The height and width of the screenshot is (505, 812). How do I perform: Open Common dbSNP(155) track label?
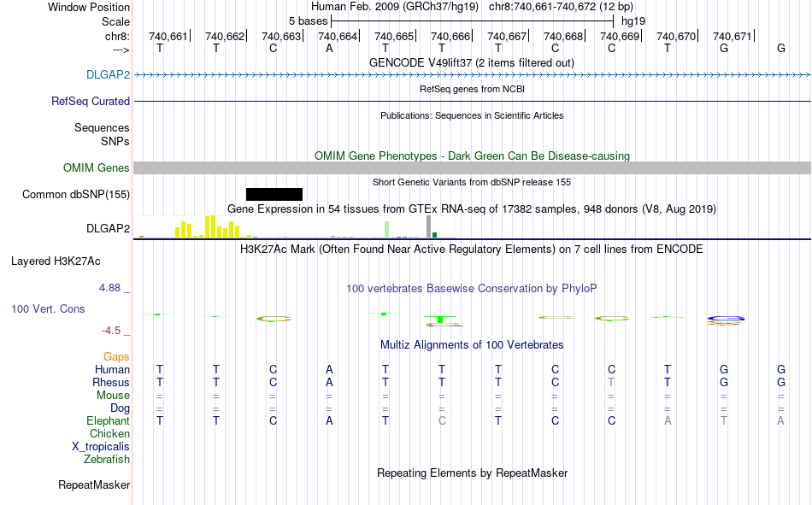tap(76, 194)
